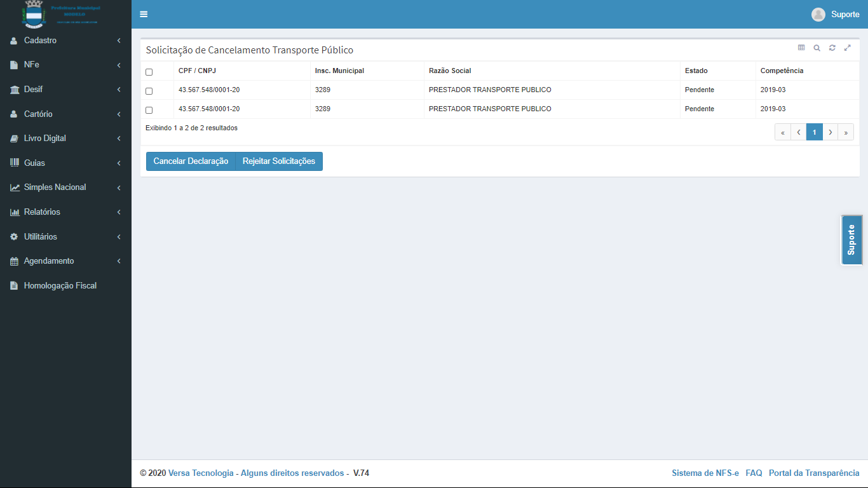Image resolution: width=868 pixels, height=488 pixels.
Task: Check the second row's checkbox
Action: 149,110
